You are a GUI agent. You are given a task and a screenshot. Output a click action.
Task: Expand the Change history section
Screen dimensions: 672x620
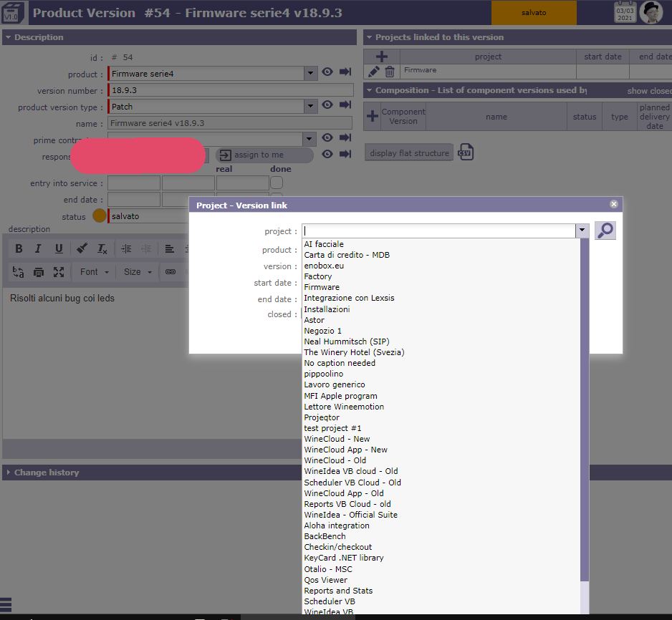pos(47,473)
